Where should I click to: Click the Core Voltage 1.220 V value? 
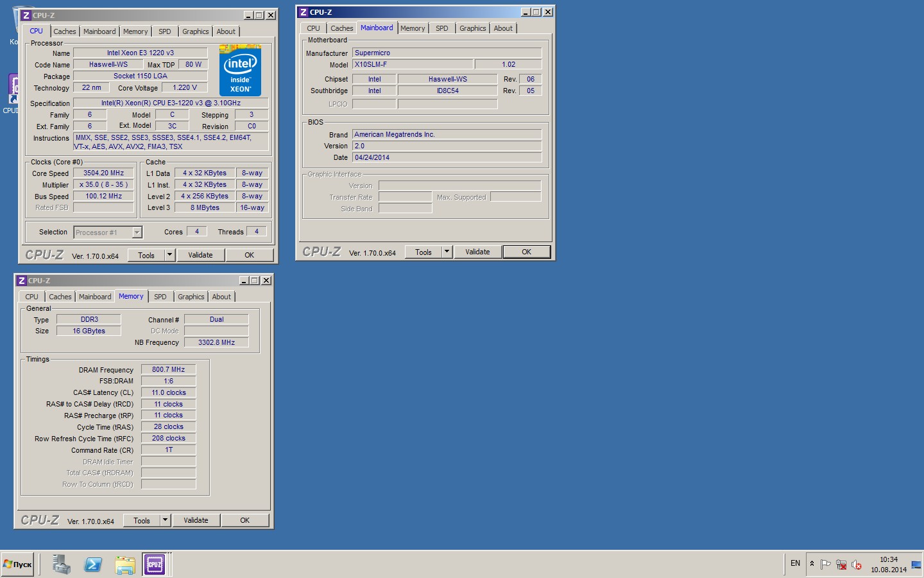[185, 88]
